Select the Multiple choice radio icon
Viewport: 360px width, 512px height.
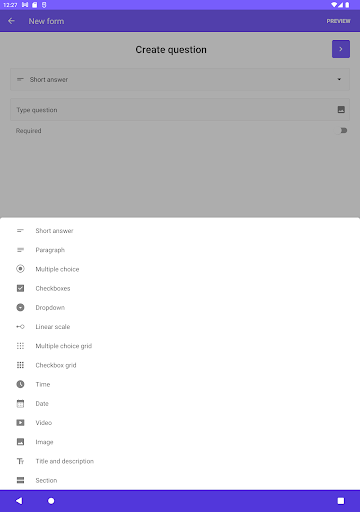click(20, 269)
